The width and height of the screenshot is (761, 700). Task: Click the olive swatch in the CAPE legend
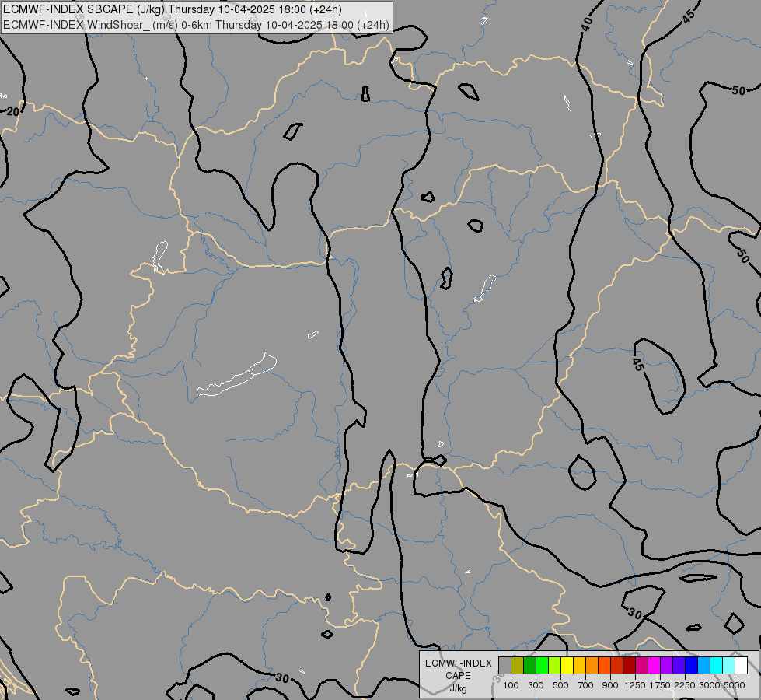coord(518,665)
